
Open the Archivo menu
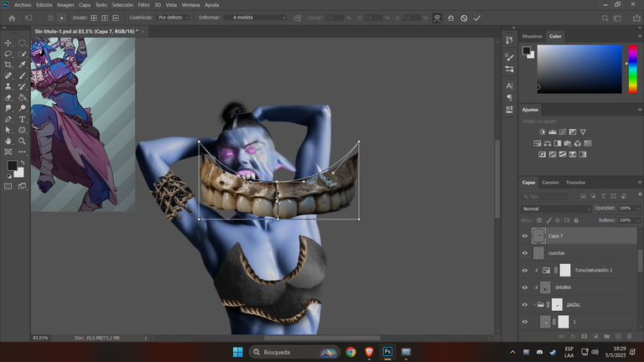tap(23, 5)
